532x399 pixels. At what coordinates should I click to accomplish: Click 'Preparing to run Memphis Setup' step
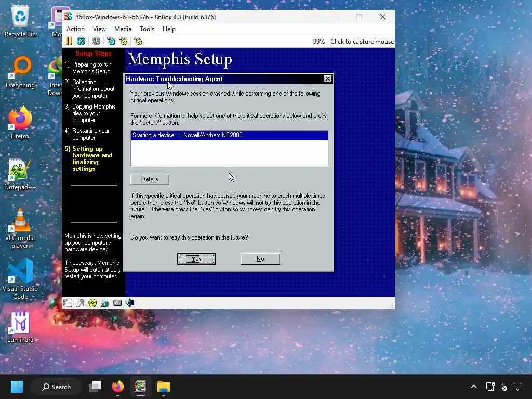pyautogui.click(x=88, y=68)
